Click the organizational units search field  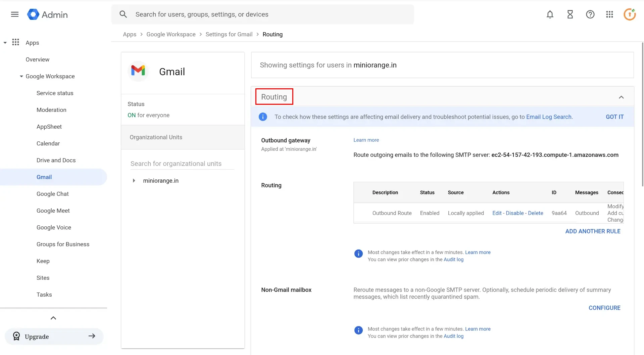pyautogui.click(x=182, y=164)
